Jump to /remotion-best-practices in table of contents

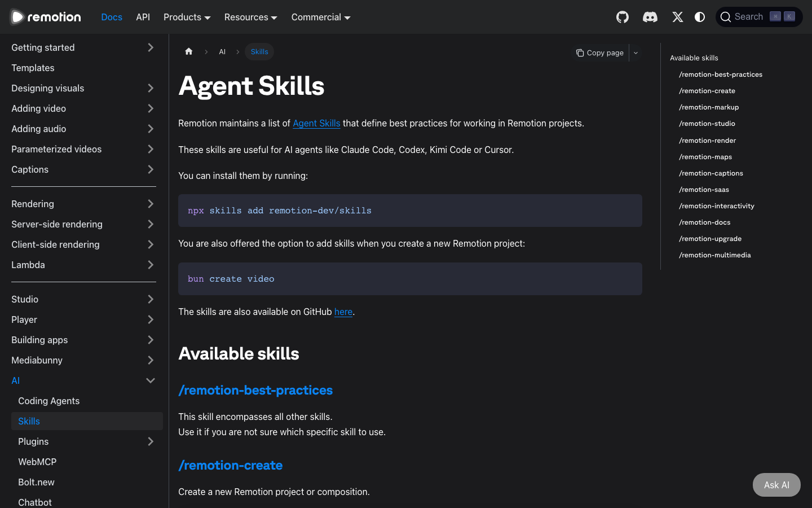click(721, 74)
